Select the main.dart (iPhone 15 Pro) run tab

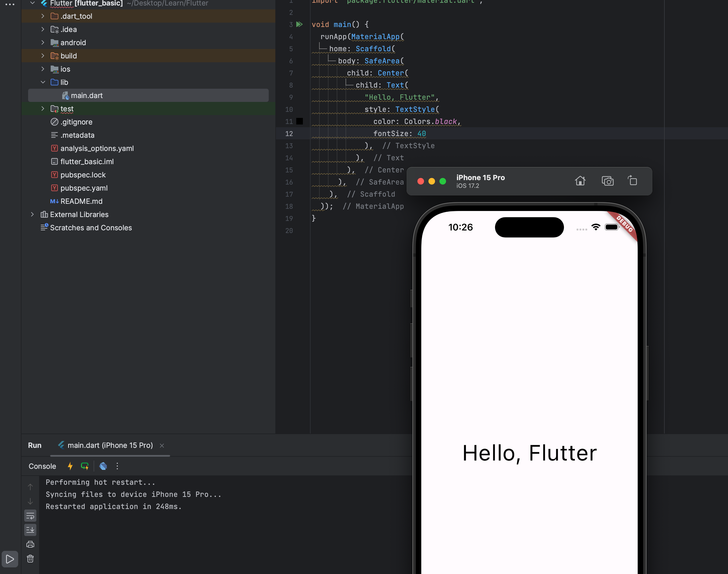point(106,445)
